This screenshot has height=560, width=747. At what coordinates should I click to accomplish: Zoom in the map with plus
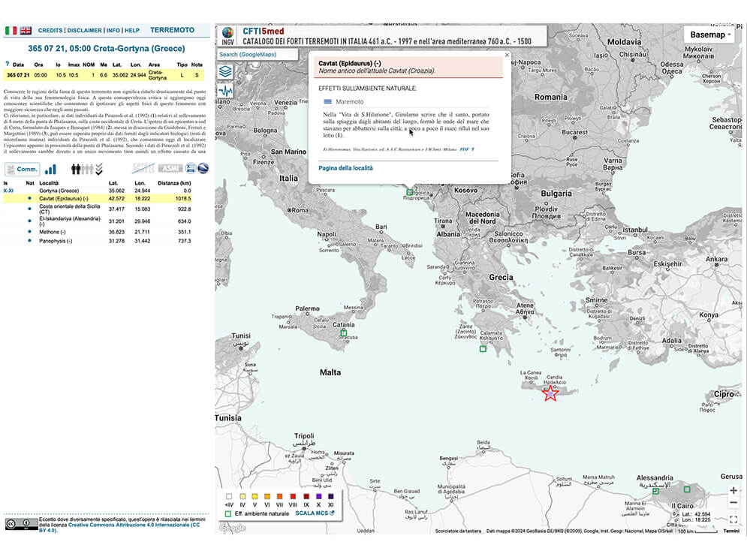[733, 490]
